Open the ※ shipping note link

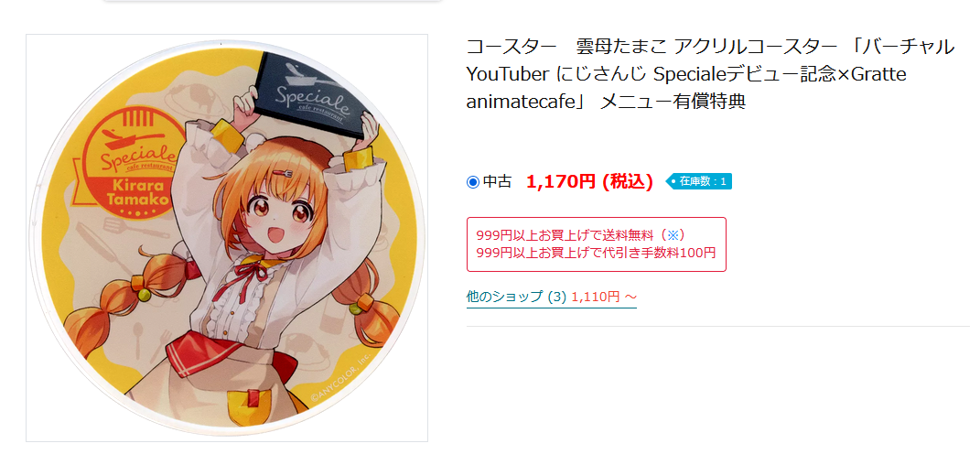pos(672,235)
